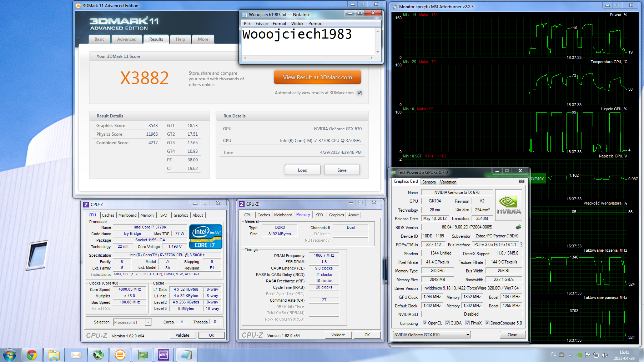
Task: Click the CPU-Z Z icon in left window title
Action: point(86,205)
